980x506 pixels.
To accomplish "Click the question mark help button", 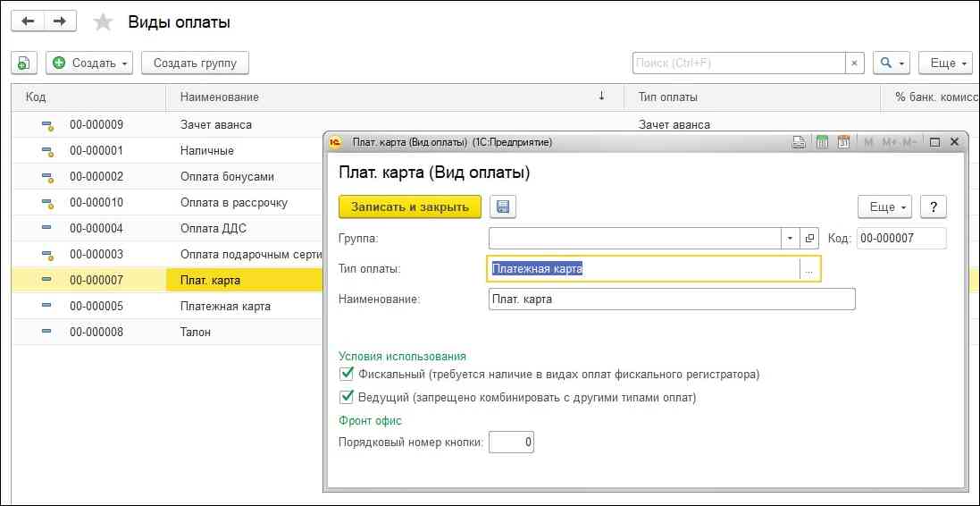I will point(933,207).
